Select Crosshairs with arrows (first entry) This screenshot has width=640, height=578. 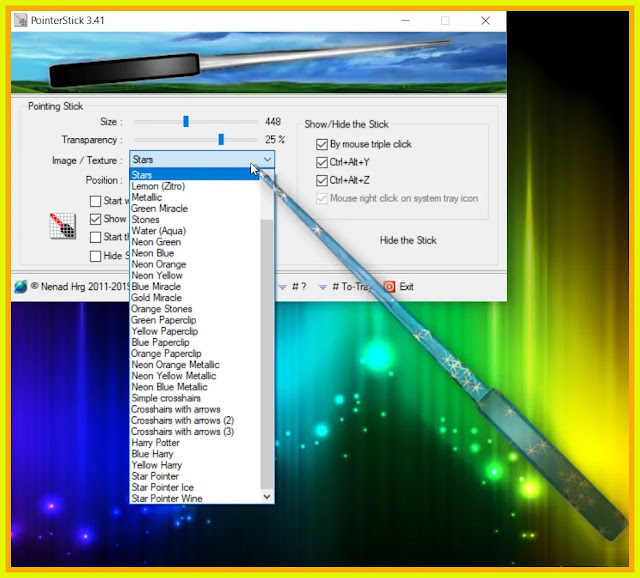click(195, 409)
